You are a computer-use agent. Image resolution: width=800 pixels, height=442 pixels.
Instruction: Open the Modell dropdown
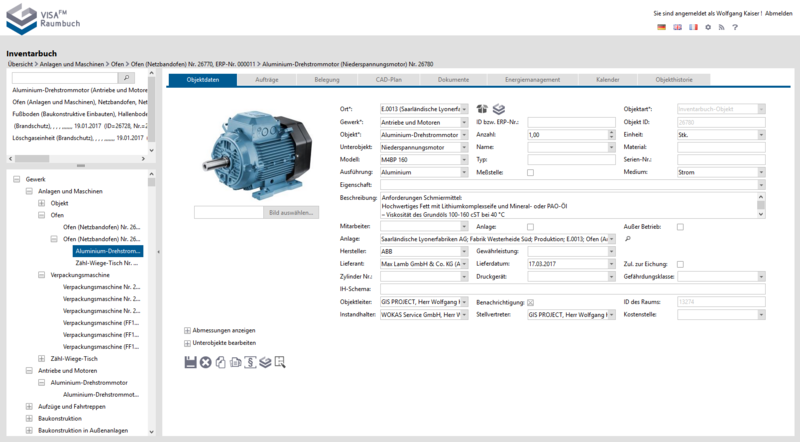tap(464, 160)
